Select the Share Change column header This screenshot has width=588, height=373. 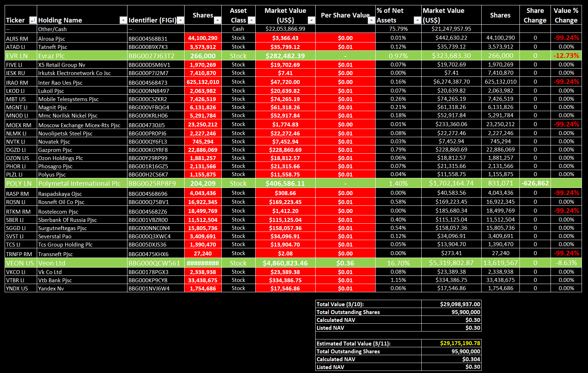click(x=535, y=15)
